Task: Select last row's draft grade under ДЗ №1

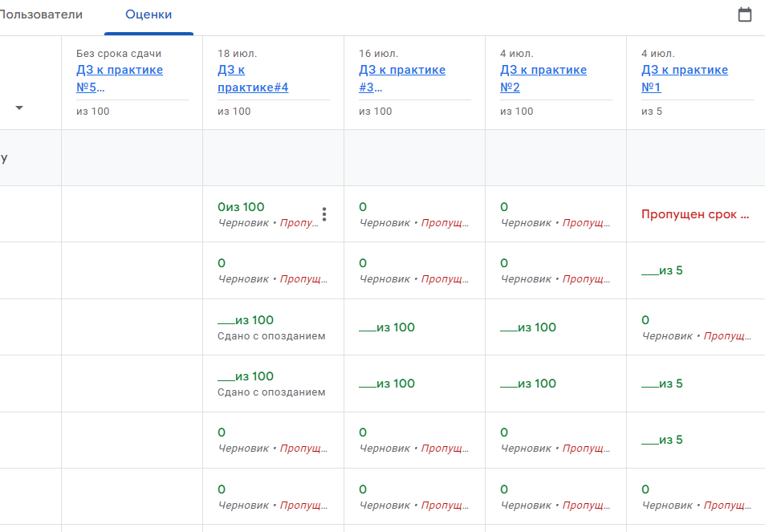Action: tap(695, 497)
